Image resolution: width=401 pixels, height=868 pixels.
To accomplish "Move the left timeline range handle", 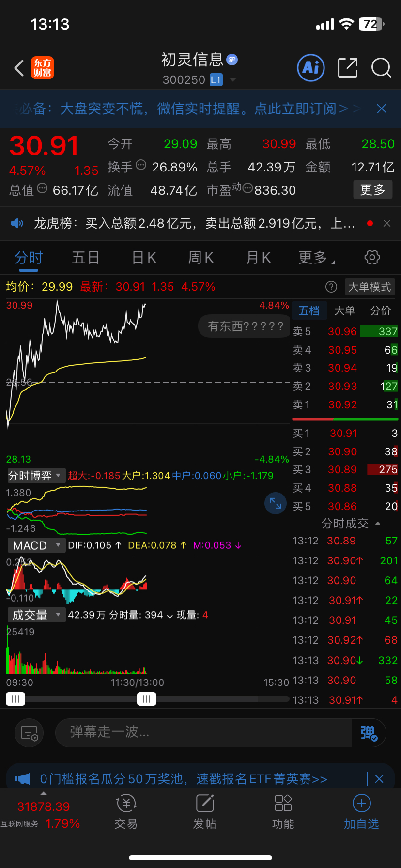I will (15, 698).
